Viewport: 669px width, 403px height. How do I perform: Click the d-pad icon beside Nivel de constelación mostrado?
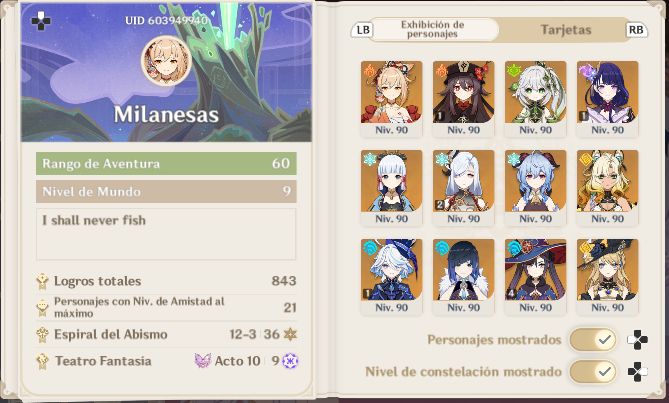tap(637, 371)
